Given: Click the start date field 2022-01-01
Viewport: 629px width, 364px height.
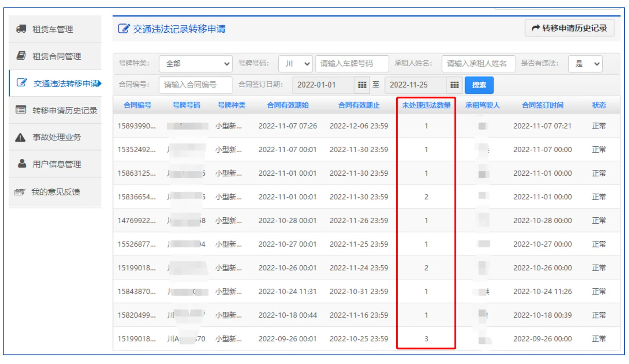Looking at the screenshot, I should pyautogui.click(x=324, y=85).
